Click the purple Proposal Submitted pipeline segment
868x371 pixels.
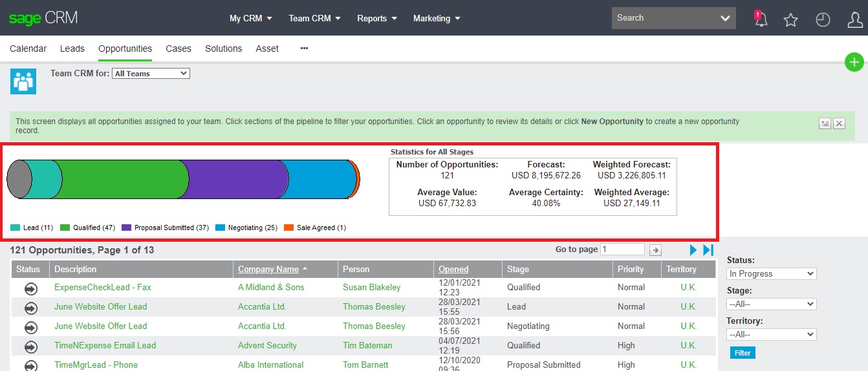tap(238, 179)
